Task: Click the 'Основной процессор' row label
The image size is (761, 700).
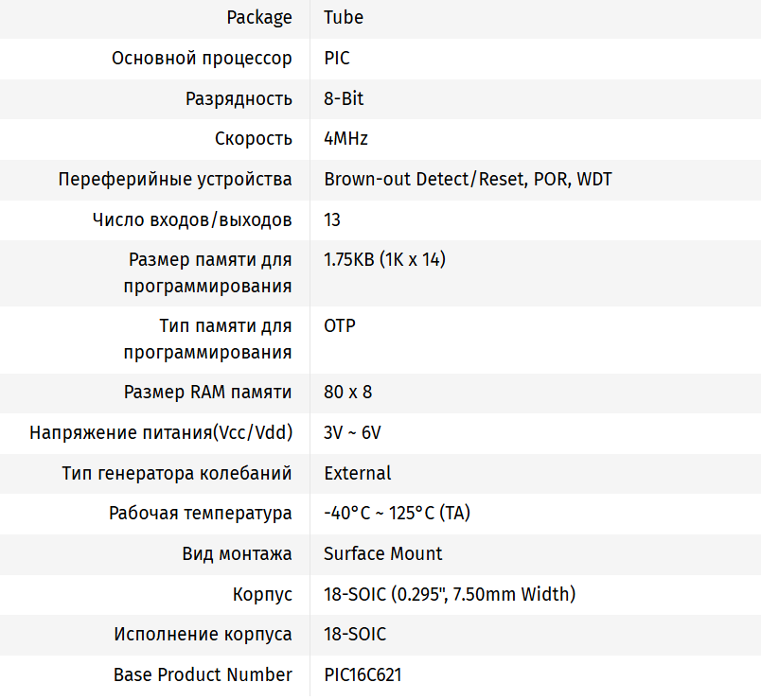Action: [202, 59]
